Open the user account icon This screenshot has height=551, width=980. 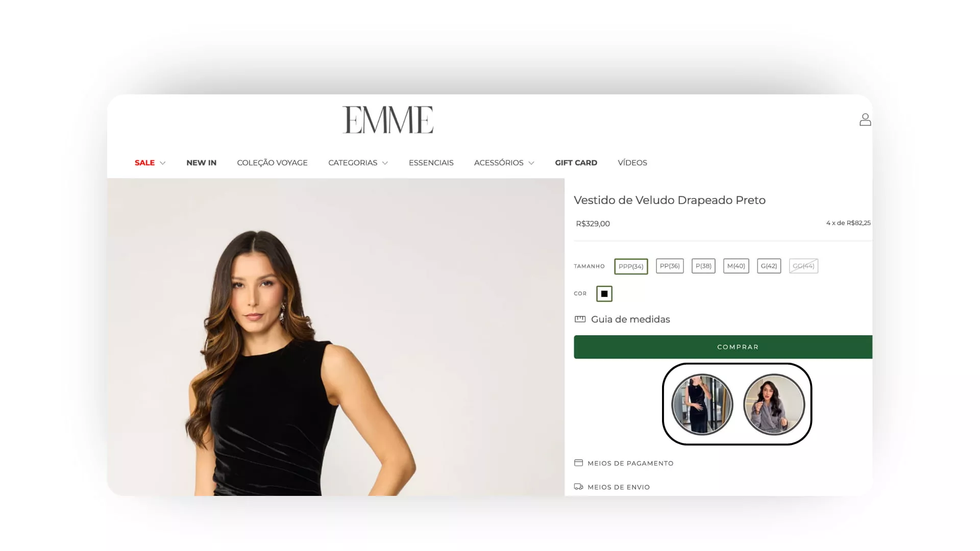point(865,119)
